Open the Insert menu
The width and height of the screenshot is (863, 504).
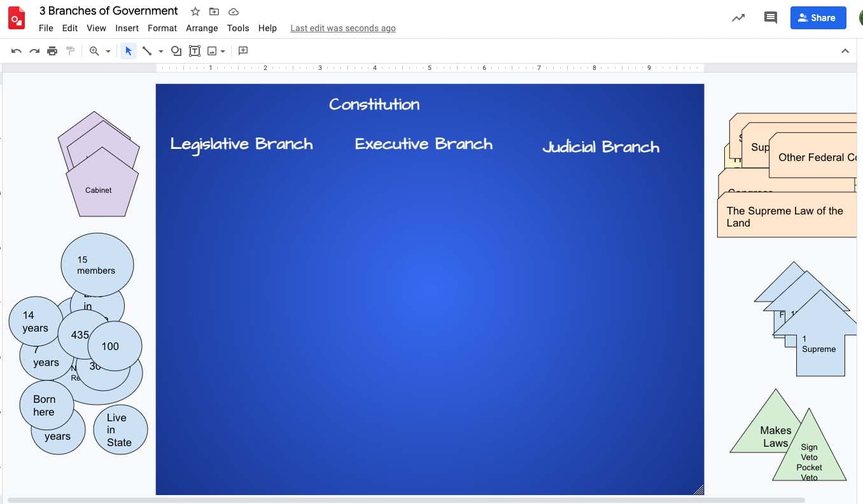[127, 28]
